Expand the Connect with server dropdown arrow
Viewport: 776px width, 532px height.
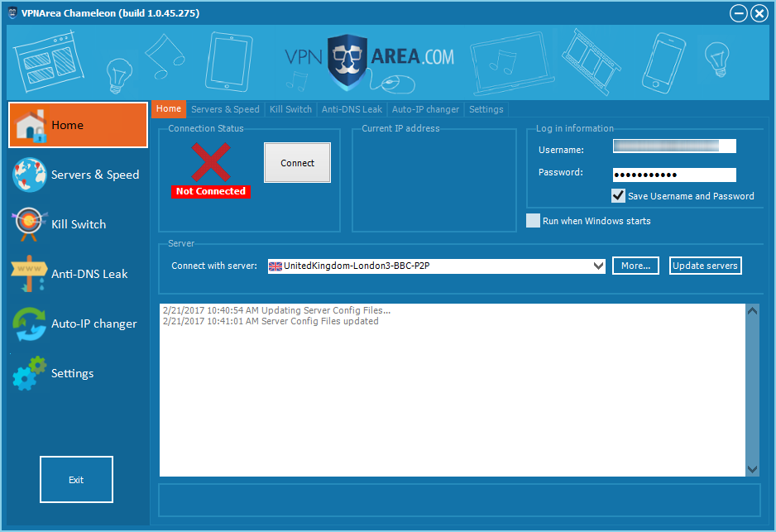tap(598, 266)
